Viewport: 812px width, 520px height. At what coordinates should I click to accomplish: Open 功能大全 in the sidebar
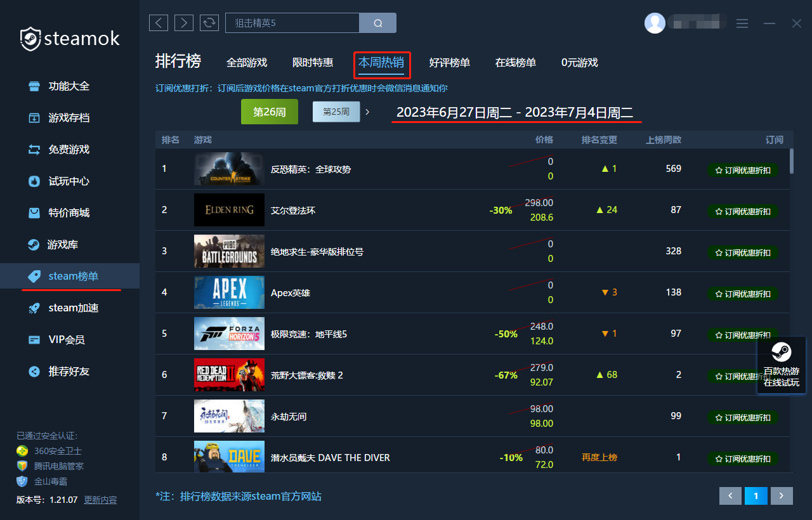click(x=70, y=86)
